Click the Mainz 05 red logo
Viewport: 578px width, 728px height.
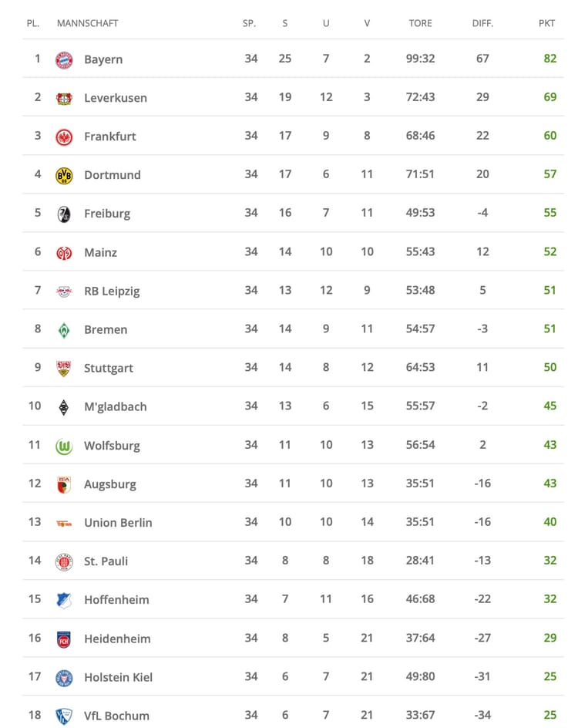pos(64,253)
